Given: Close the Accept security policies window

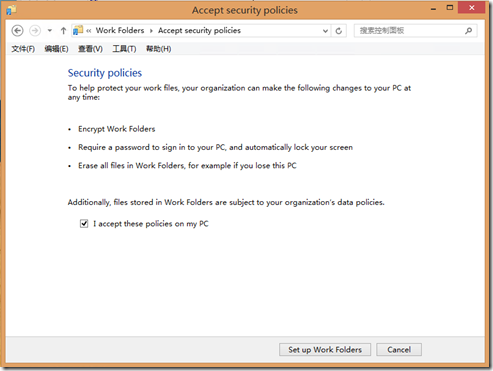Looking at the screenshot, I should [x=471, y=8].
